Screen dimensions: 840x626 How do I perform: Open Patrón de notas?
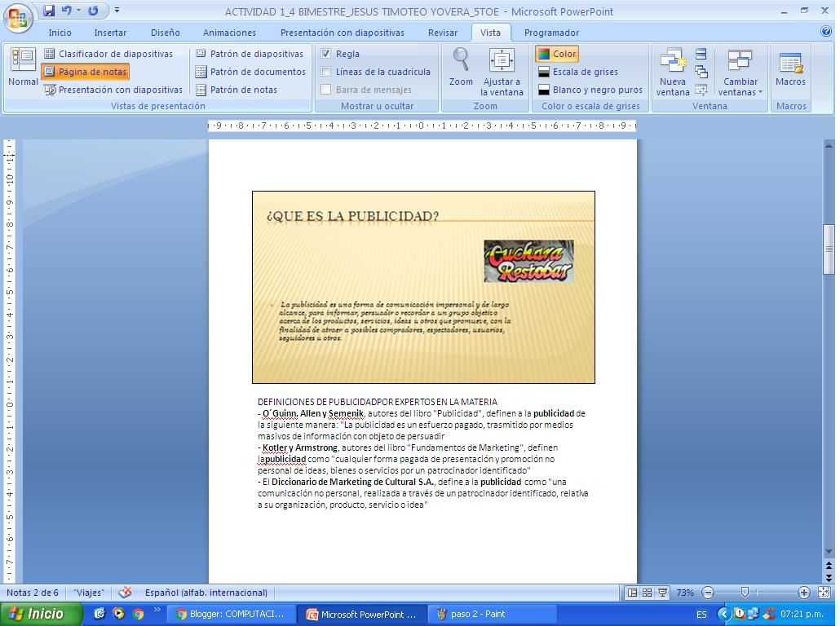coord(237,90)
